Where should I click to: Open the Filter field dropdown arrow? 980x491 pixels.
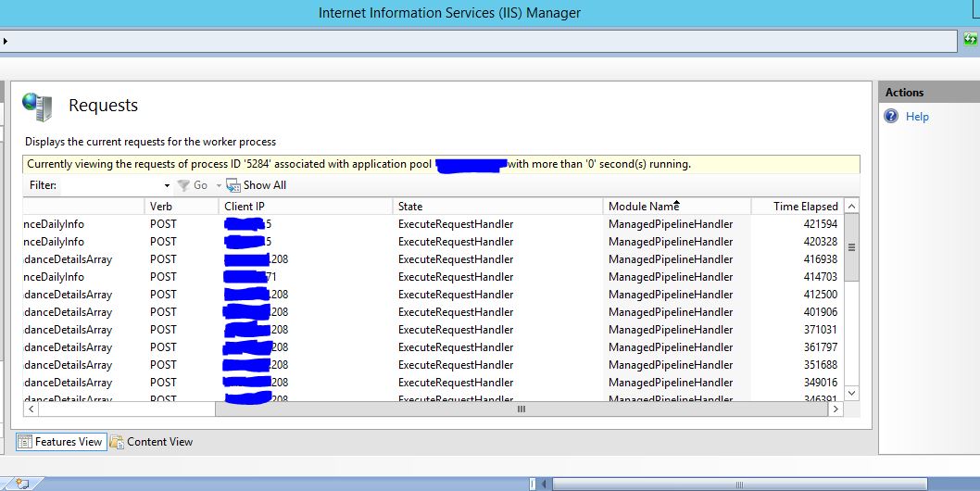point(167,185)
